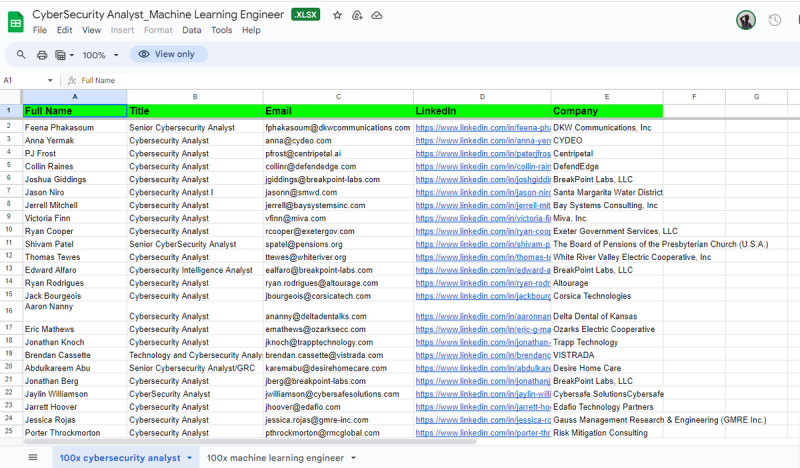Click the LinkedIn header cell
The height and width of the screenshot is (468, 800).
point(482,111)
